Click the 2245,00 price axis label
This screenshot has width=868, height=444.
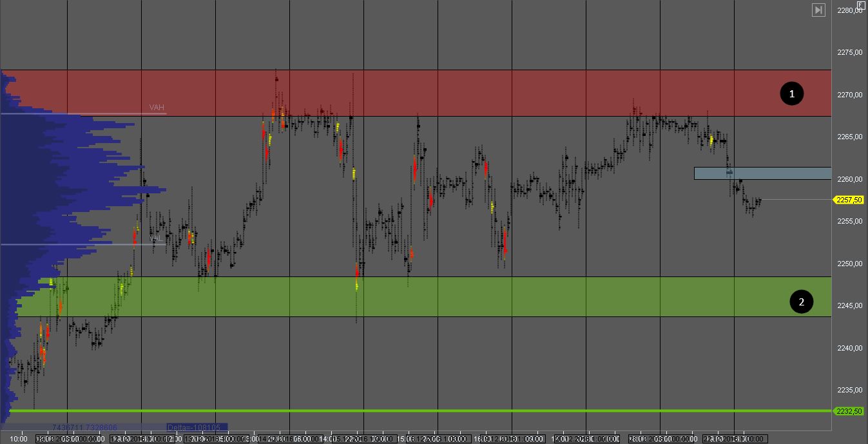(x=849, y=305)
